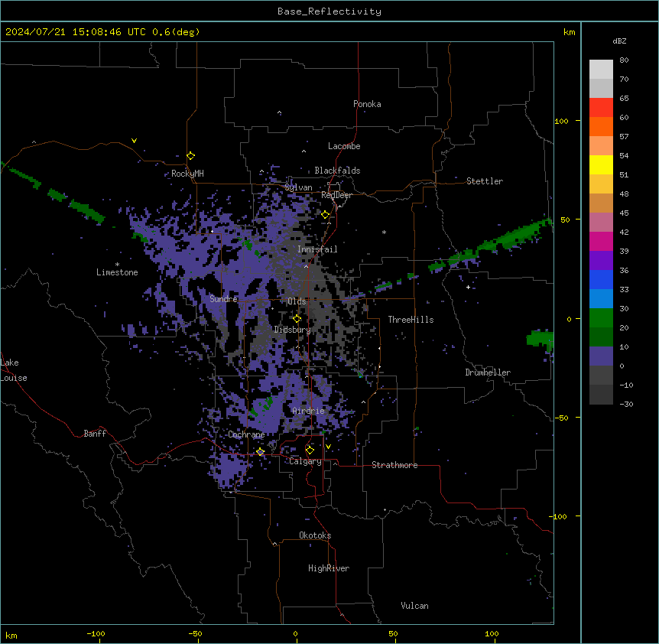This screenshot has height=644, width=659.
Task: Select the lightest gray swatch under 80 dBZ
Action: click(x=601, y=69)
